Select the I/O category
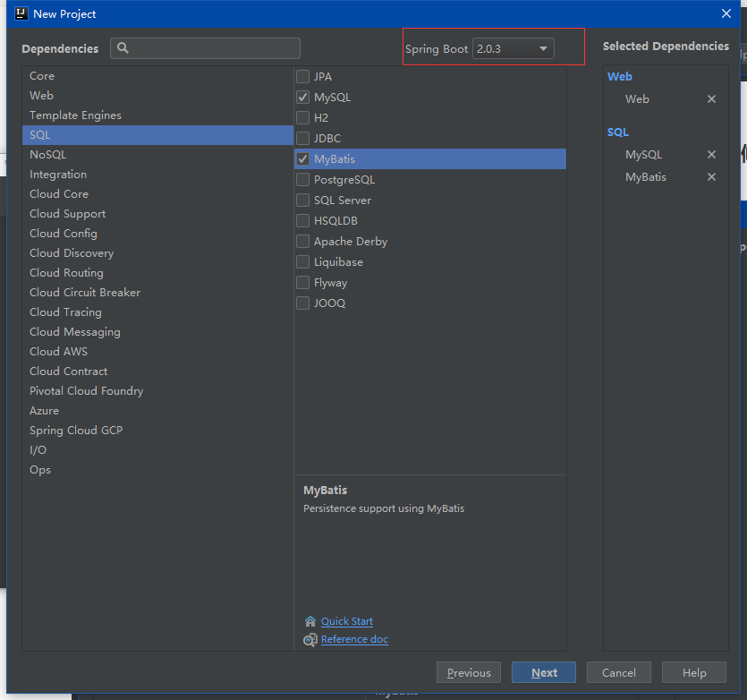This screenshot has width=747, height=700. [157, 449]
